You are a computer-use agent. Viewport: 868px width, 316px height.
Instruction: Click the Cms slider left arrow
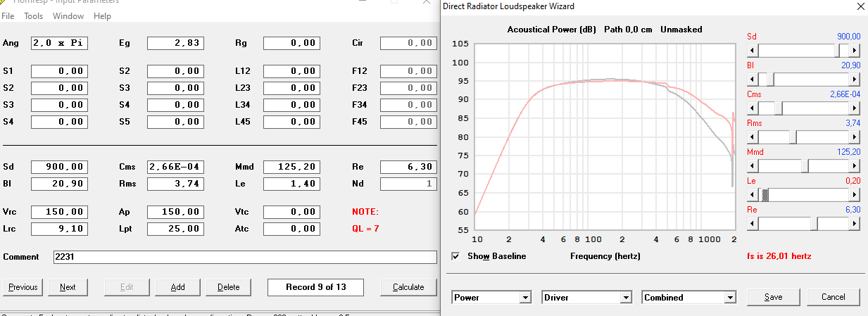pos(752,108)
